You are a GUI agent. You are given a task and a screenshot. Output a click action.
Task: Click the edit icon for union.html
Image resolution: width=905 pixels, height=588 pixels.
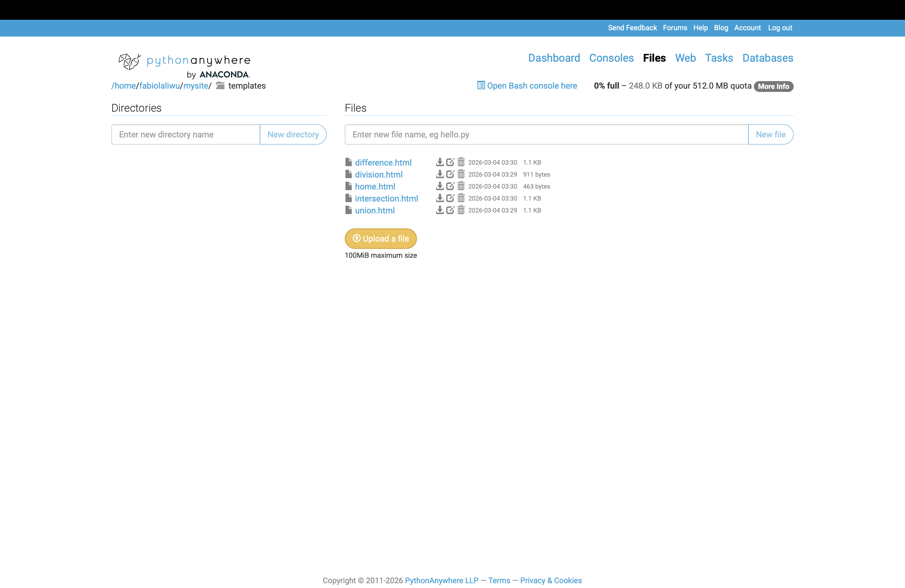[x=450, y=210]
